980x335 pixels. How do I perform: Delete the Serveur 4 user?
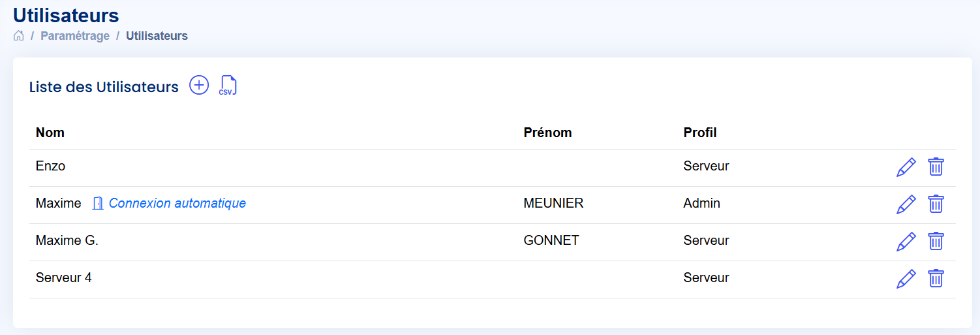tap(936, 279)
